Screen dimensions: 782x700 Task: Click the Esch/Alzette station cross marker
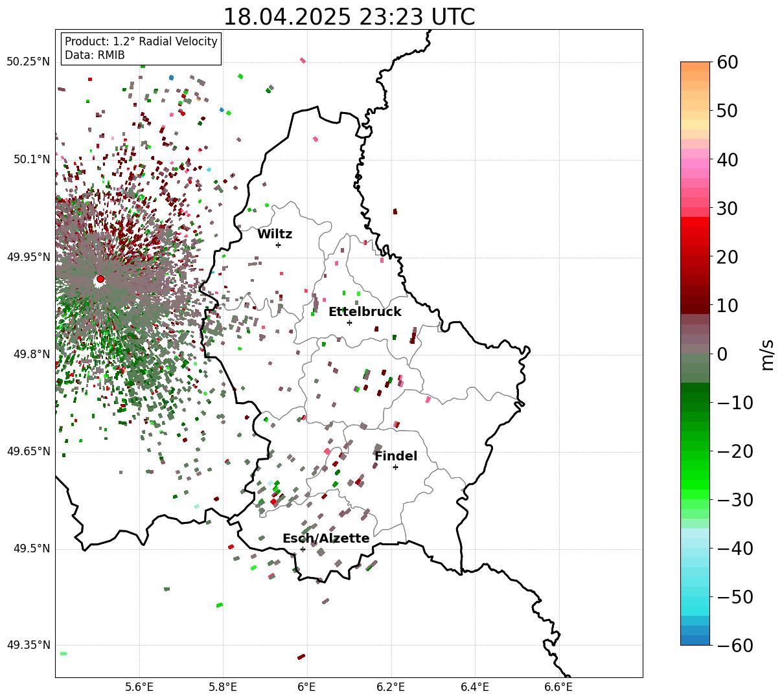click(x=303, y=549)
